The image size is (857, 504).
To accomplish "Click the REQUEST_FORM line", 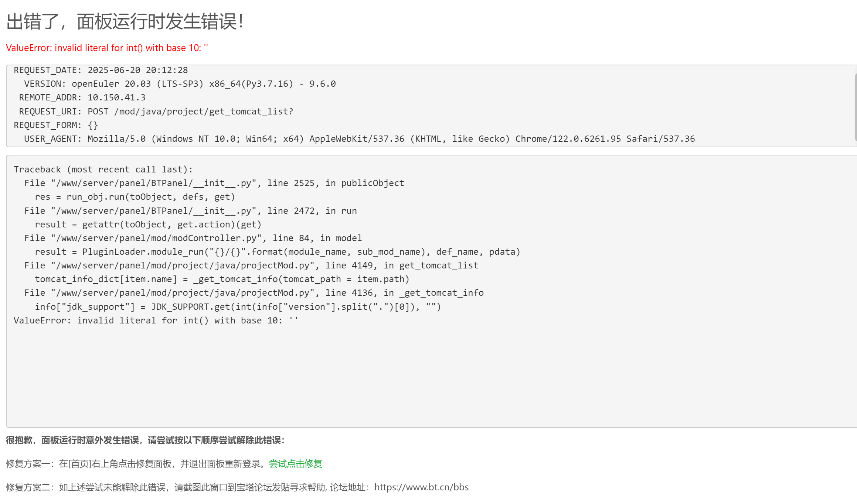I will (56, 125).
